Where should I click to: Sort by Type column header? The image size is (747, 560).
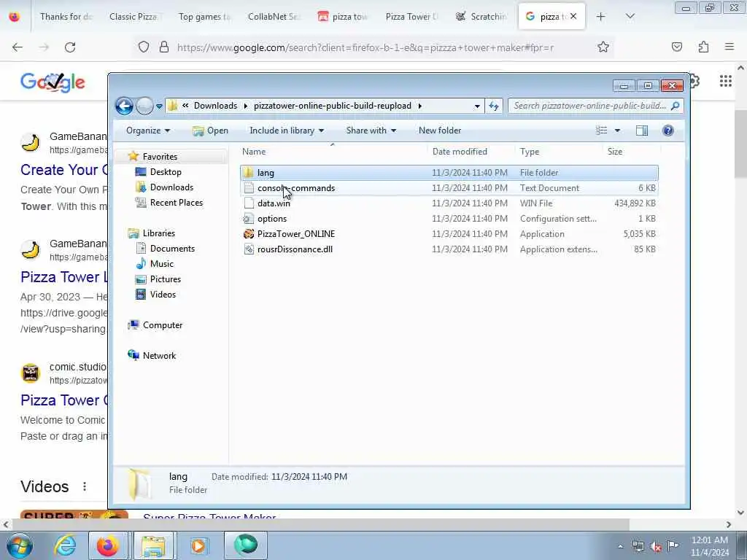point(530,152)
